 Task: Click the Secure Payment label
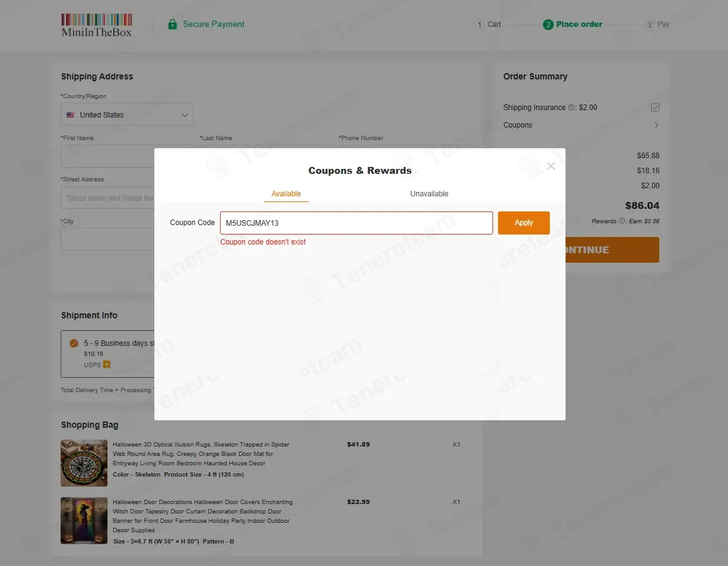click(214, 24)
